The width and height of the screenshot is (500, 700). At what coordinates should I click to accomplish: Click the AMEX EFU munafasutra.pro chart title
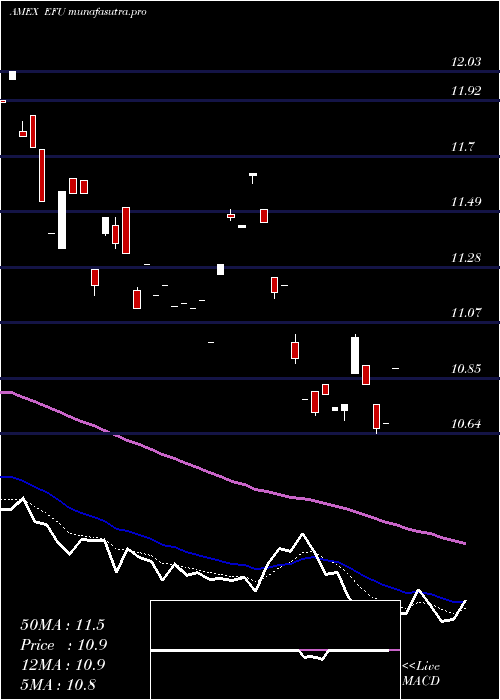pos(78,12)
